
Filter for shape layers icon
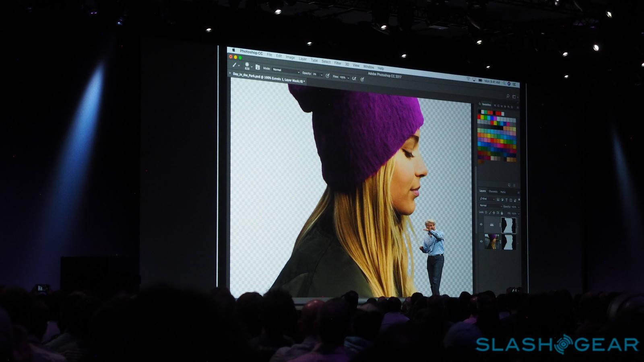pos(511,200)
